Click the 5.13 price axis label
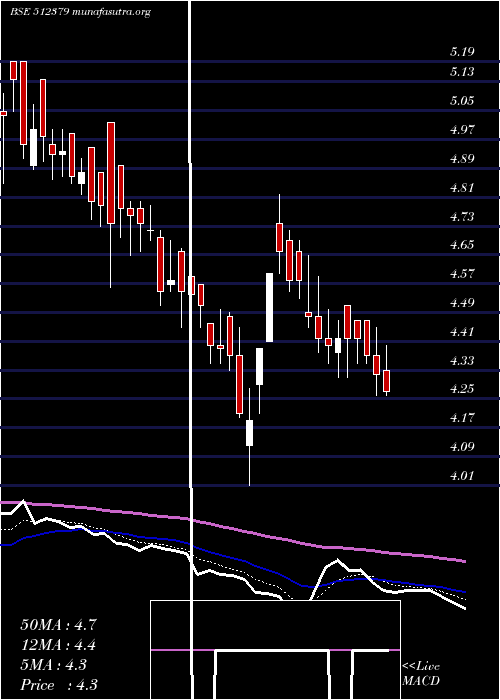500x700 pixels. [462, 72]
